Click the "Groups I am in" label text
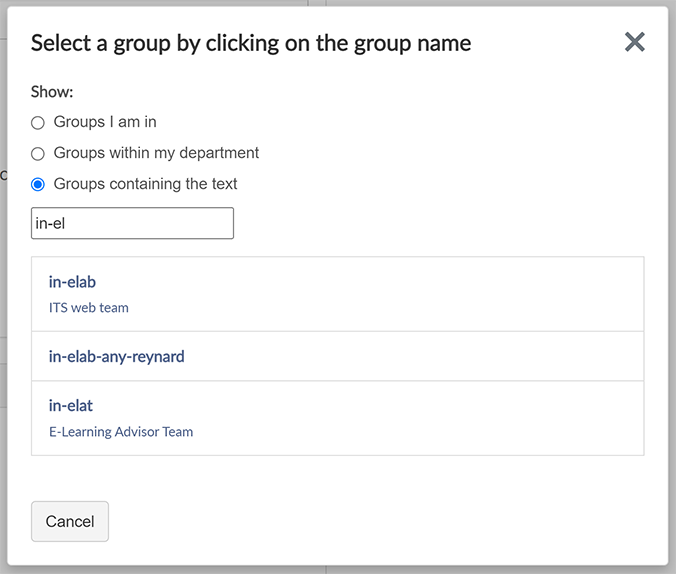Screen dimensions: 676x574 tap(105, 122)
